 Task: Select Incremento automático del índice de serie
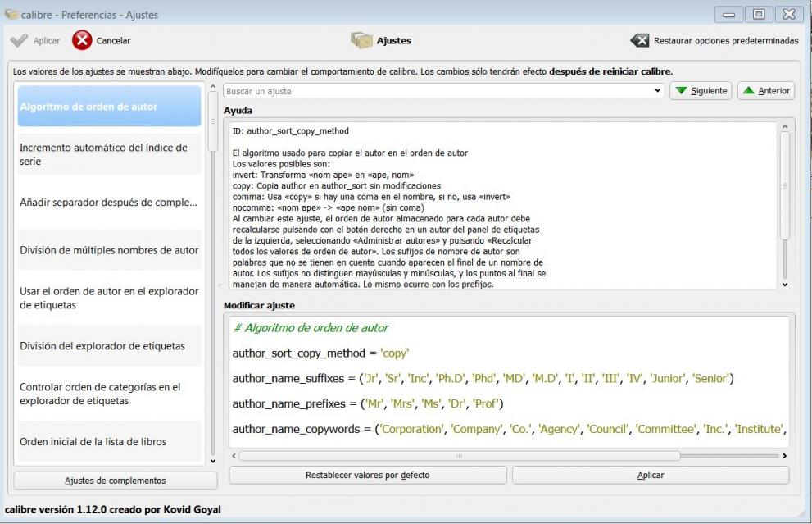click(108, 154)
